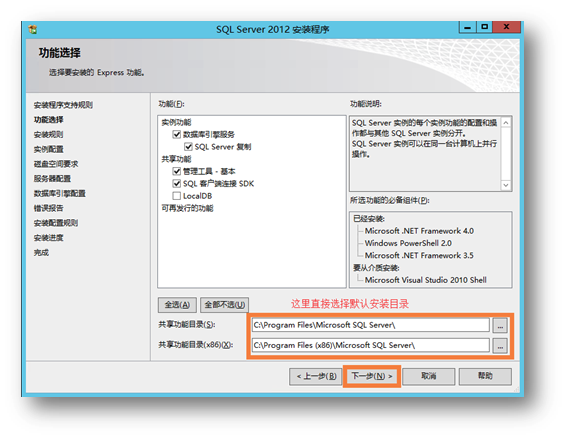Screen dimensions: 566x439
Task: Click the shared feature directory path field
Action: pos(371,325)
